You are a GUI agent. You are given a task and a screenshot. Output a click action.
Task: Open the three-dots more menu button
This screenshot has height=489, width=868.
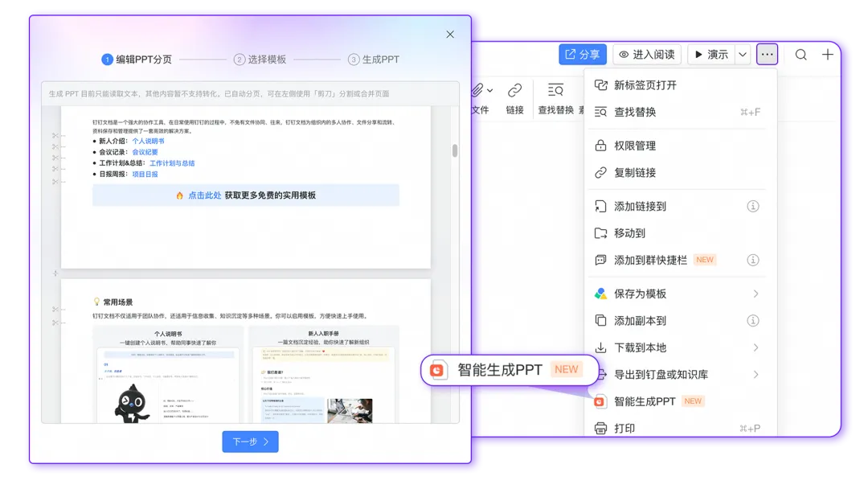[x=767, y=54]
